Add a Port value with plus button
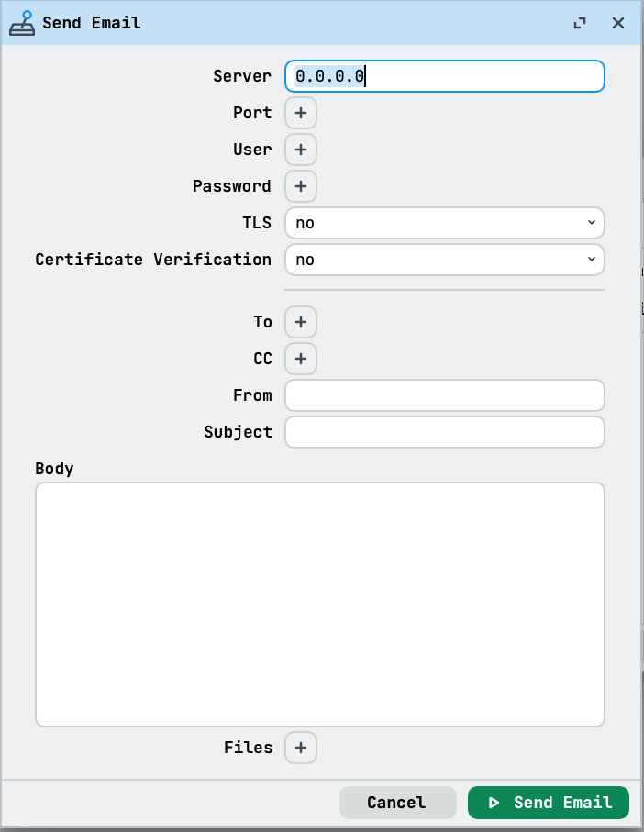Screen dimensions: 644x832 (x=301, y=113)
